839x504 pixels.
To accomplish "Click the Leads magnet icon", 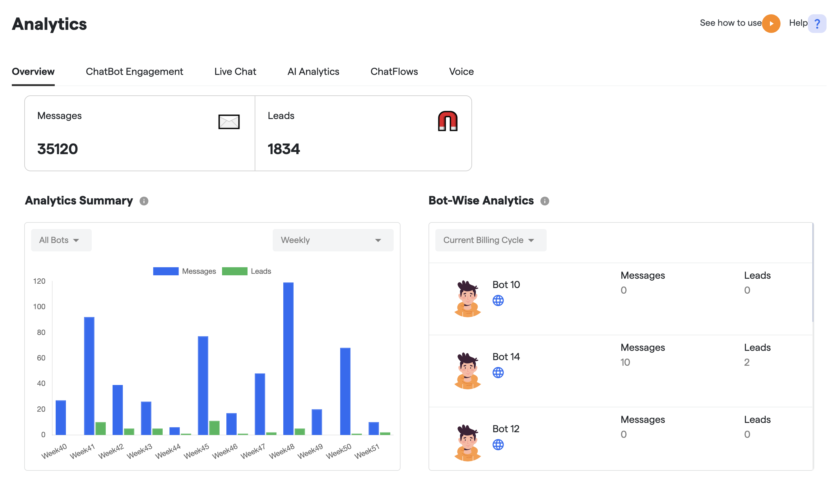I will [x=447, y=121].
